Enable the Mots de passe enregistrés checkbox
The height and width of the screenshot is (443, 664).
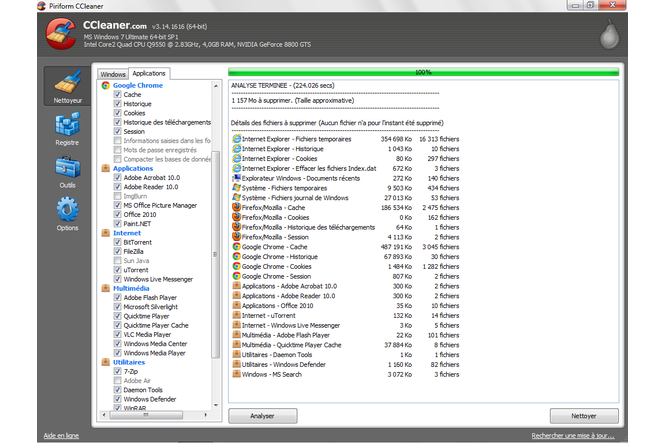pyautogui.click(x=118, y=150)
